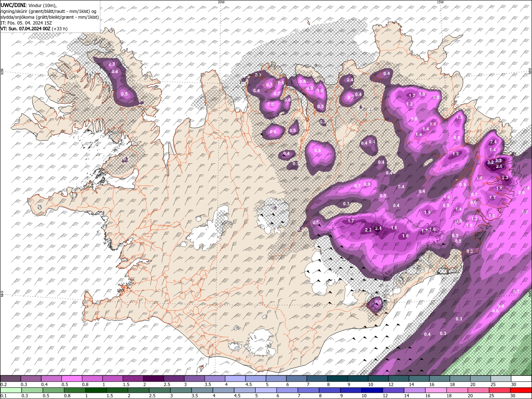Viewport: 532px width, 399px height.
Task: Click the pale green 0.1 rain legend swatch
Action: pyautogui.click(x=10, y=390)
